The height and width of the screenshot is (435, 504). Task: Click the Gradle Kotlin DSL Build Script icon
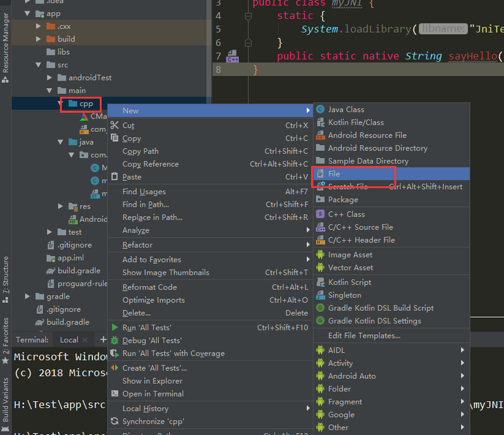click(320, 308)
